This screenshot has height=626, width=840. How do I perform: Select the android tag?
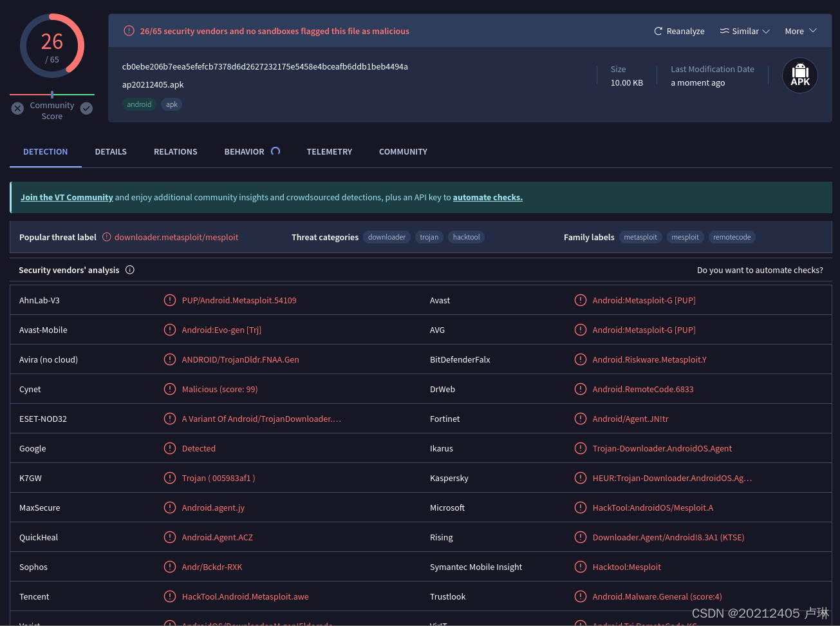coord(139,104)
